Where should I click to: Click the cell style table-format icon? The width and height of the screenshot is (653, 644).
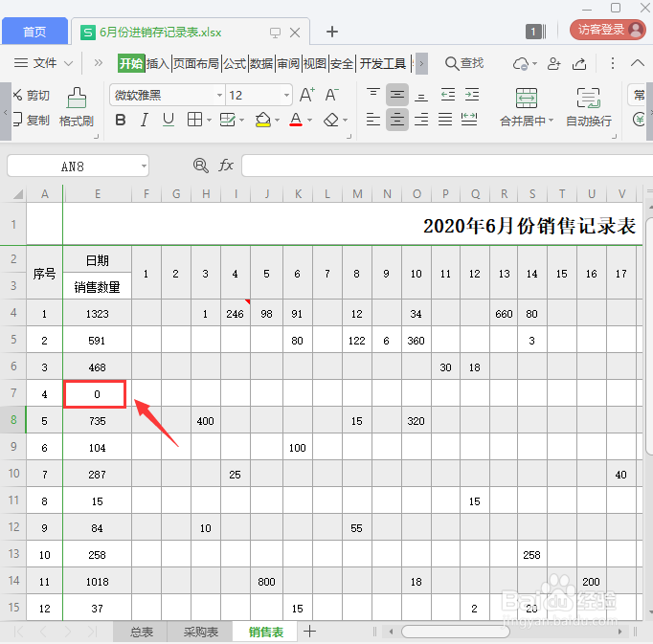(x=227, y=120)
